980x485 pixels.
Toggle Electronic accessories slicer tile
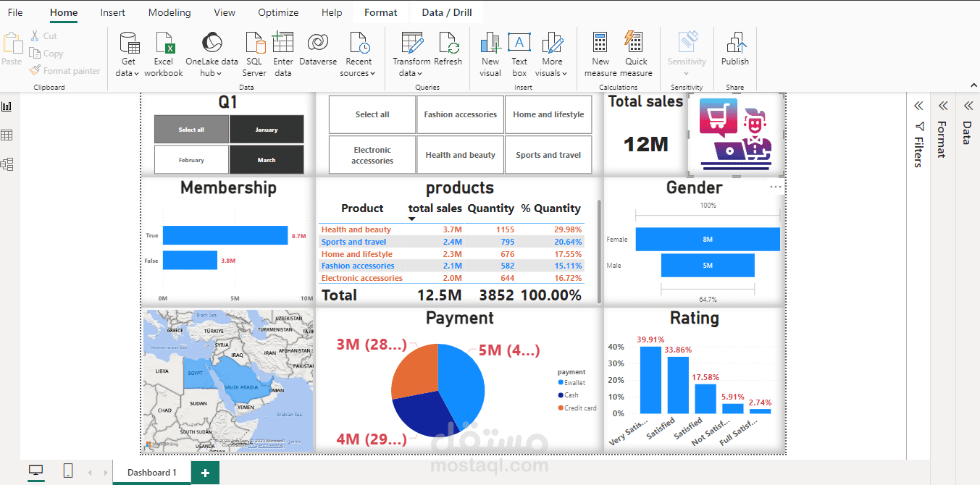(372, 155)
